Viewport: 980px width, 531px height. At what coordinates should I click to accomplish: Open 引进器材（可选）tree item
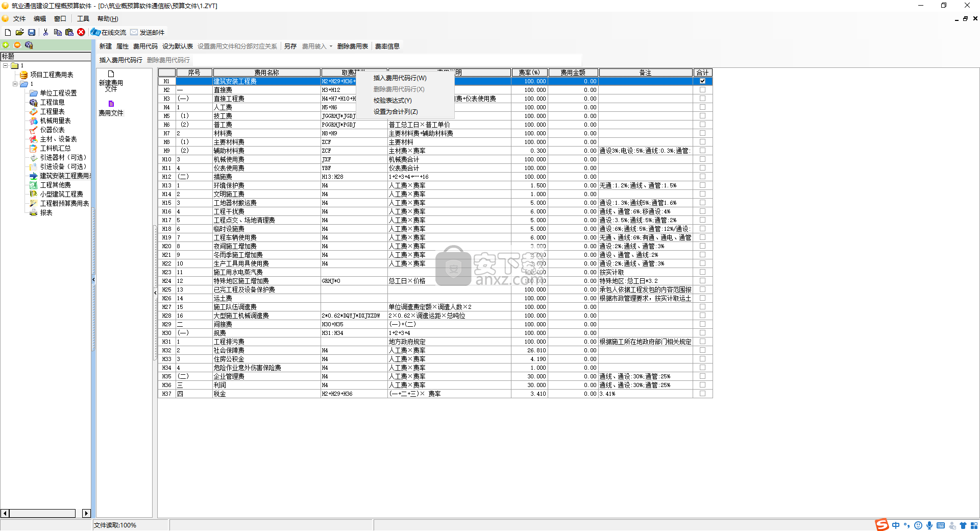(x=63, y=157)
